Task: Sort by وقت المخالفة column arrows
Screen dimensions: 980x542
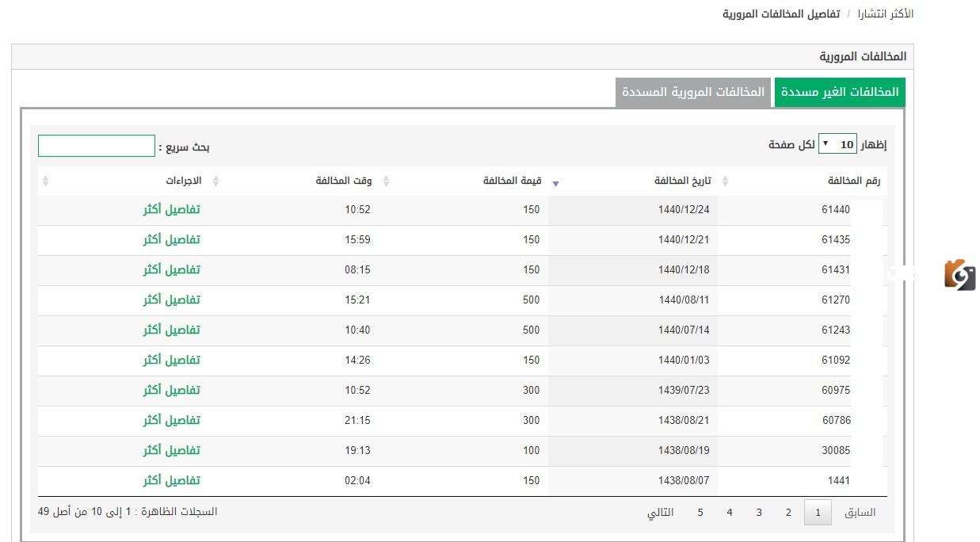Action: click(x=216, y=181)
